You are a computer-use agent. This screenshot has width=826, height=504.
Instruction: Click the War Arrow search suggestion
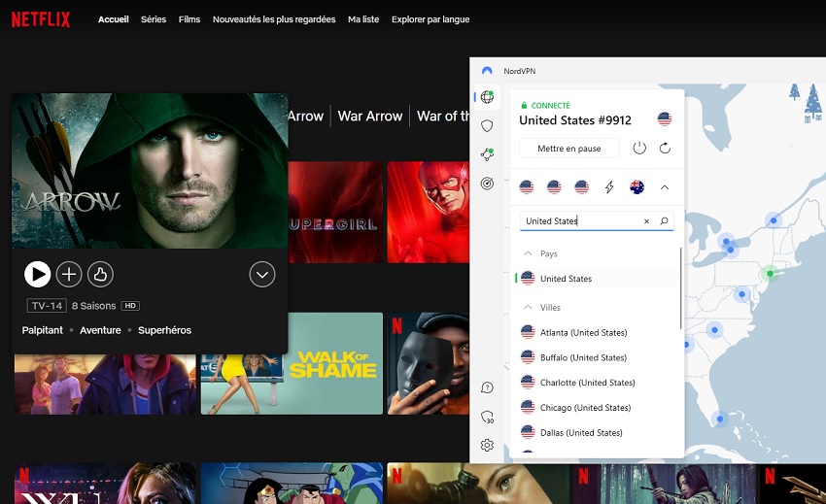(x=370, y=116)
